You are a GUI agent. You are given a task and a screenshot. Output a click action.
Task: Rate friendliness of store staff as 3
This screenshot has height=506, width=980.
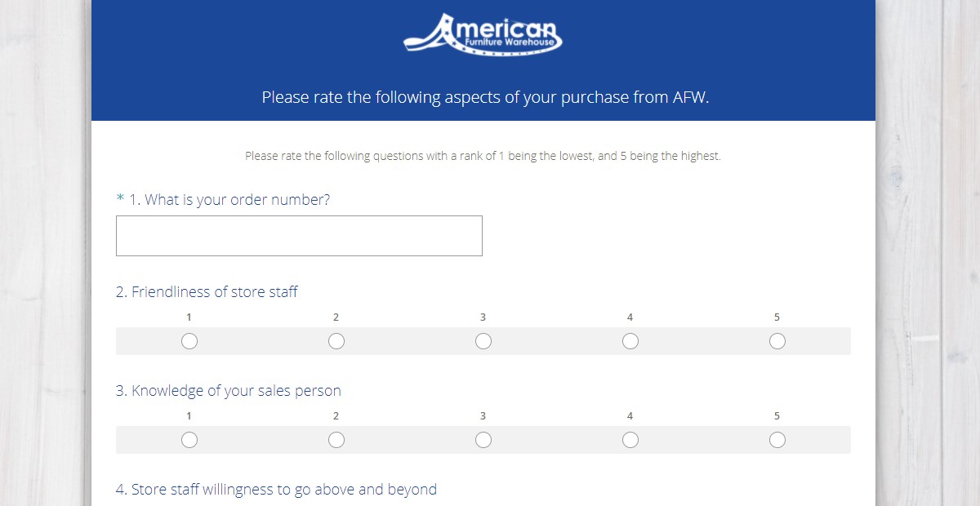click(483, 341)
